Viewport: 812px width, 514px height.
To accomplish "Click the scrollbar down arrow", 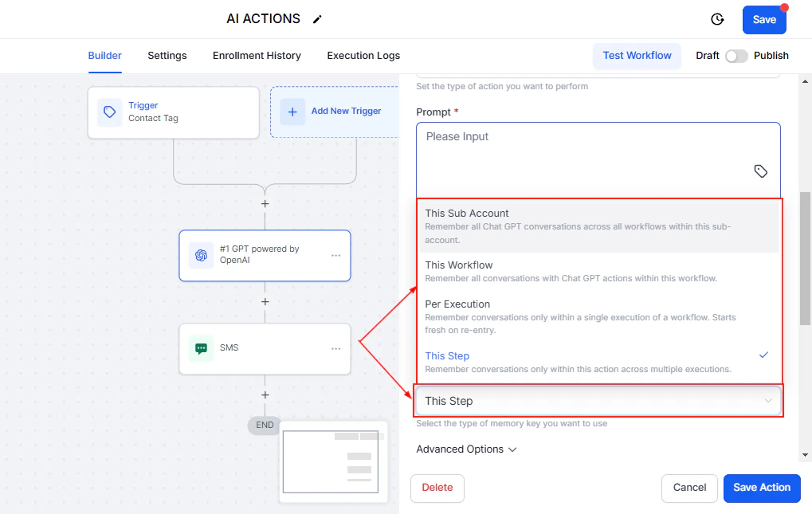I will [x=805, y=455].
